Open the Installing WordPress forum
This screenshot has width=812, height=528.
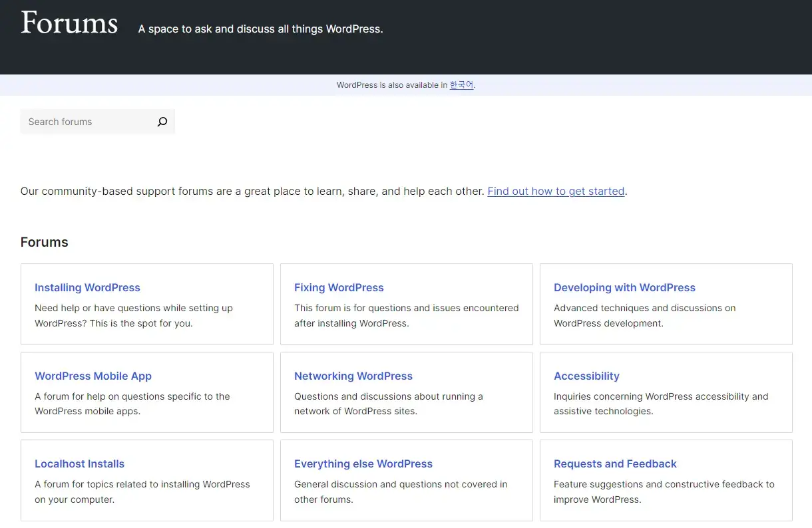(x=87, y=288)
